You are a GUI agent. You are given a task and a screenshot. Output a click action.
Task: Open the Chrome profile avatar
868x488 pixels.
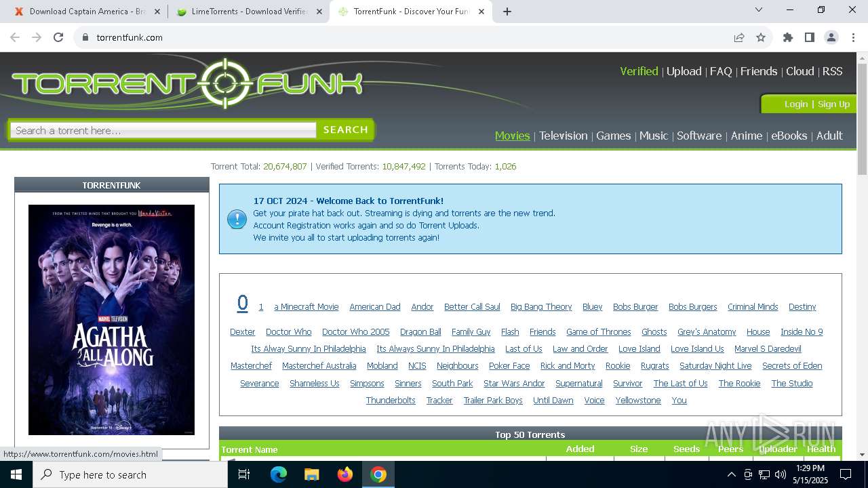831,37
